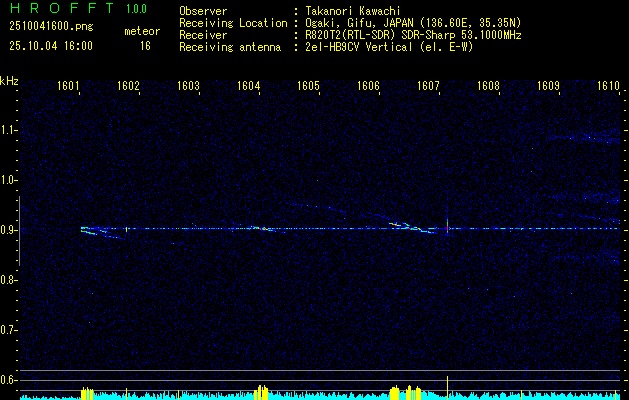
Task: Click the bright echo trail between 1606 and 1607
Action: point(413,227)
